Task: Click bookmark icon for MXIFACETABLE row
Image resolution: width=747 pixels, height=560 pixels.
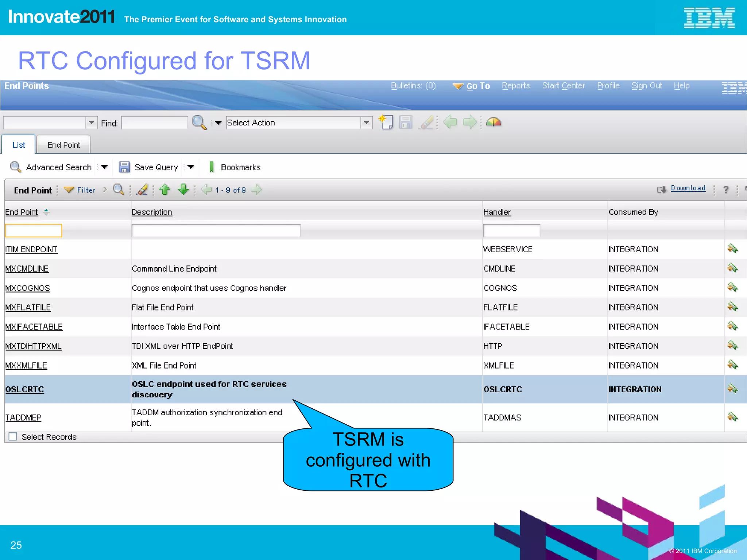Action: (732, 326)
